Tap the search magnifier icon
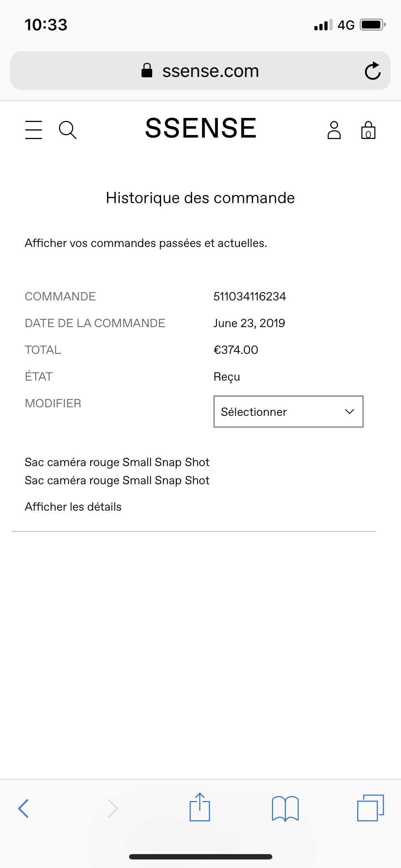This screenshot has height=868, width=401. pyautogui.click(x=67, y=130)
